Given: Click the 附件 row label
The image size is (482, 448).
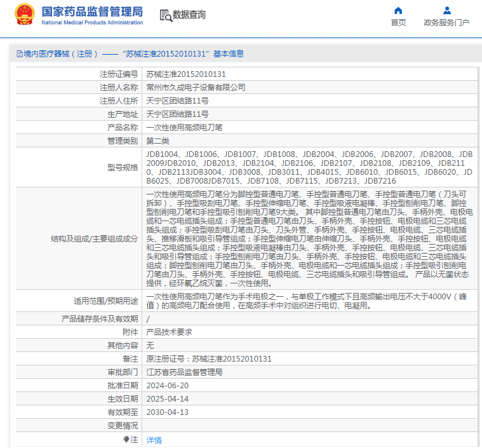Looking at the screenshot, I should click(x=130, y=332).
